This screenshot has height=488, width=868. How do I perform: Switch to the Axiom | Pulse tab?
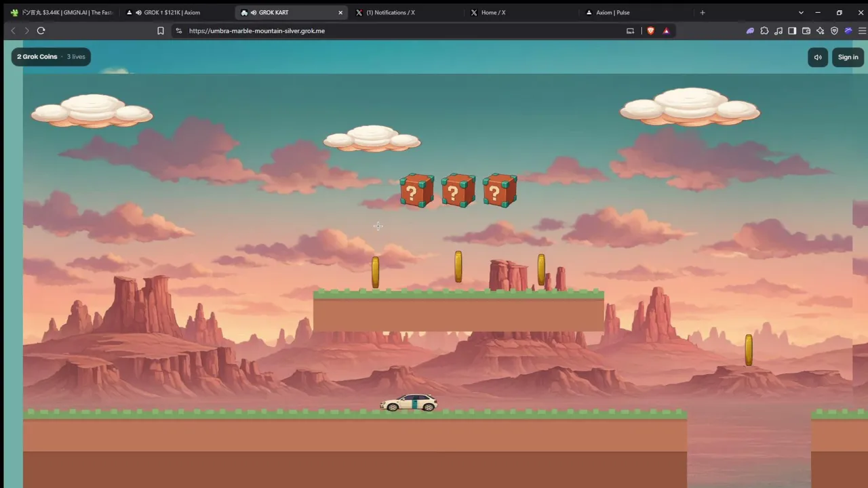(x=637, y=12)
